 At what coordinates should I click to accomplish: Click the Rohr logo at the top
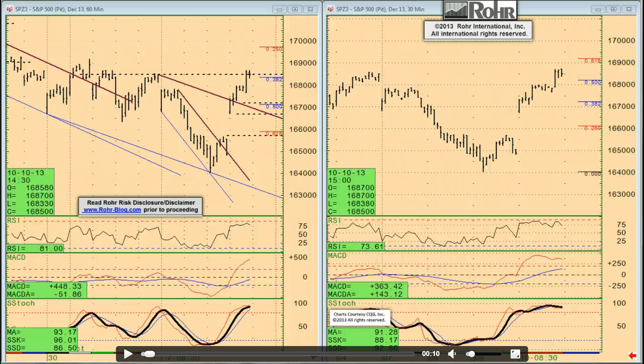tap(480, 10)
